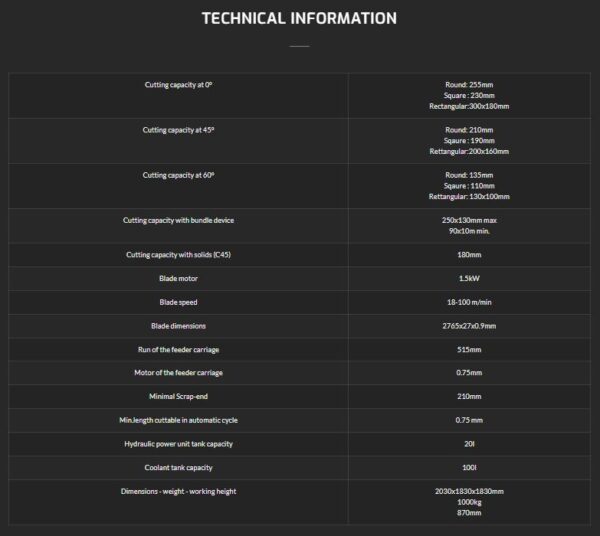This screenshot has height=536, width=600.
Task: Click the Round: 255mm value
Action: (x=469, y=85)
